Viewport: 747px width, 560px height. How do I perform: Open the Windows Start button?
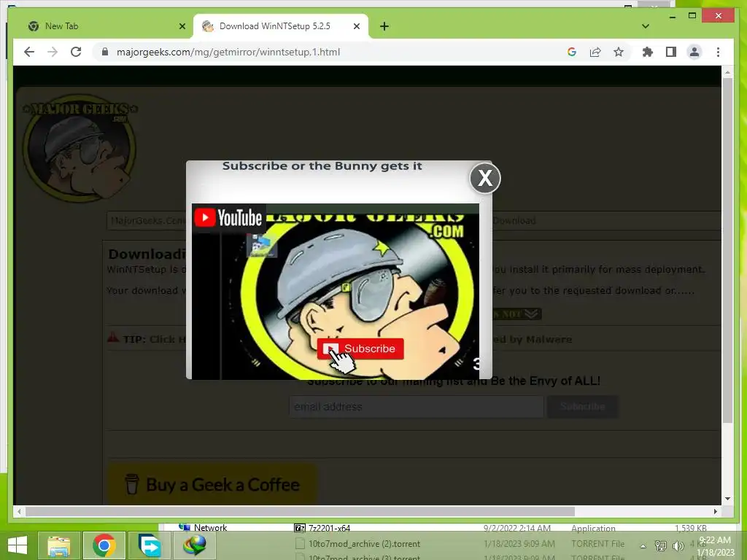pyautogui.click(x=18, y=545)
